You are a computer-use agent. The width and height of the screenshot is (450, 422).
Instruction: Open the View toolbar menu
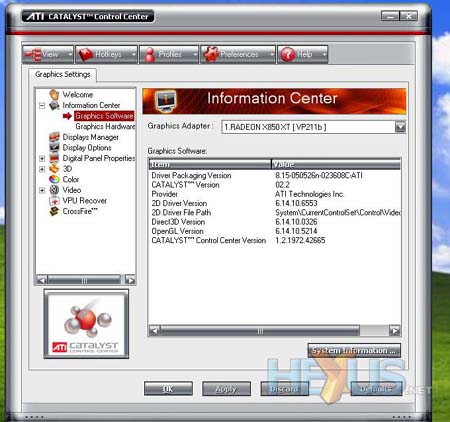click(48, 54)
